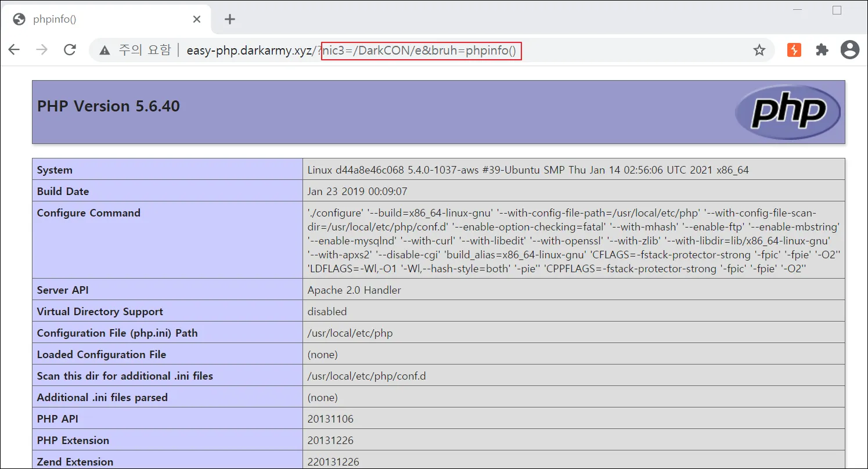This screenshot has height=469, width=868.
Task: Close the phpinfo() tab
Action: (197, 19)
